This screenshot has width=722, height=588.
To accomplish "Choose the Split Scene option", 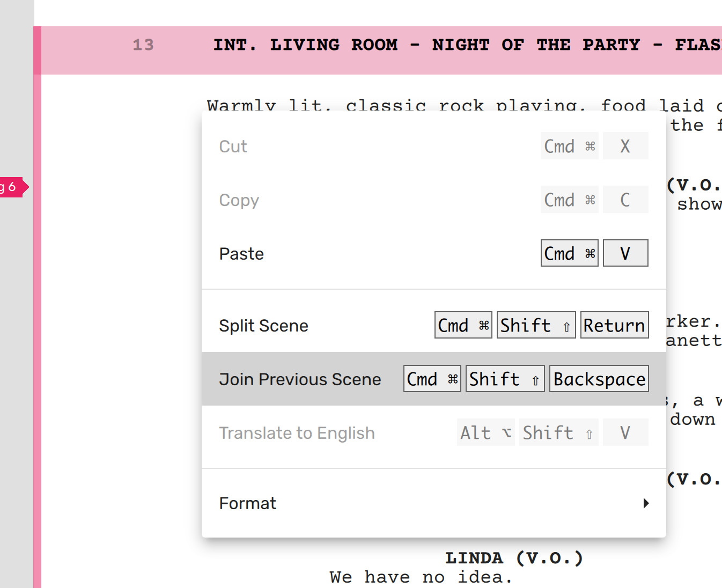I will point(263,326).
